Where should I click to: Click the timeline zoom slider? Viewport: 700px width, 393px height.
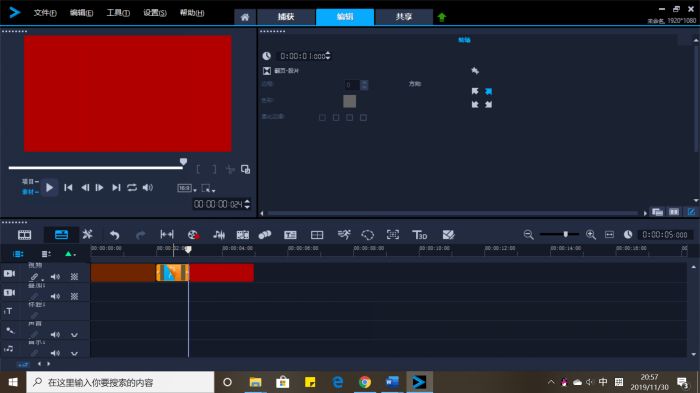pos(566,234)
